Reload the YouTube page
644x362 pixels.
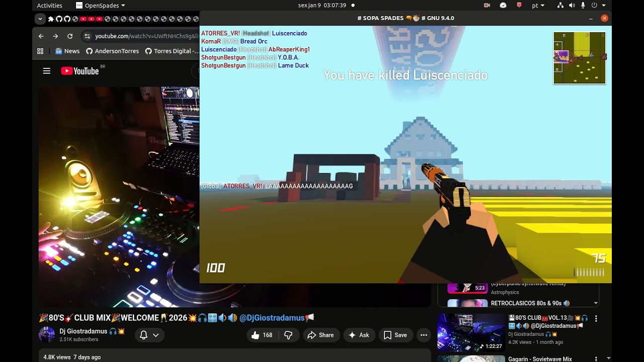[70, 36]
